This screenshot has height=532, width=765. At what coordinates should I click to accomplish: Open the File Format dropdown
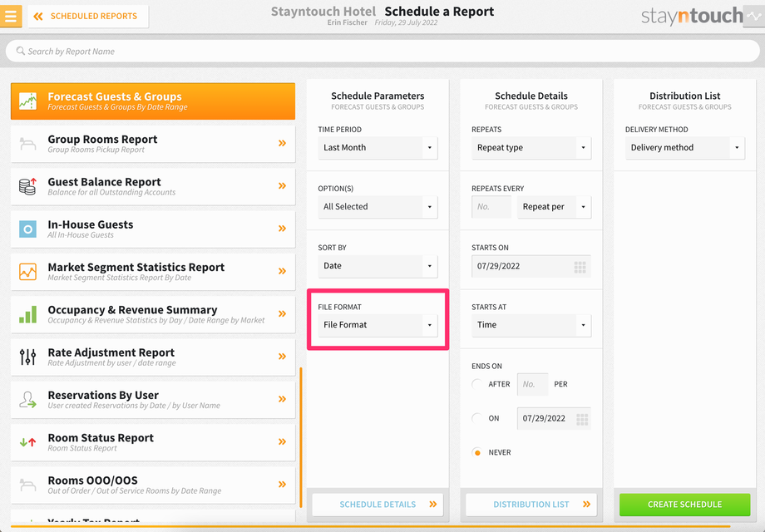click(378, 325)
